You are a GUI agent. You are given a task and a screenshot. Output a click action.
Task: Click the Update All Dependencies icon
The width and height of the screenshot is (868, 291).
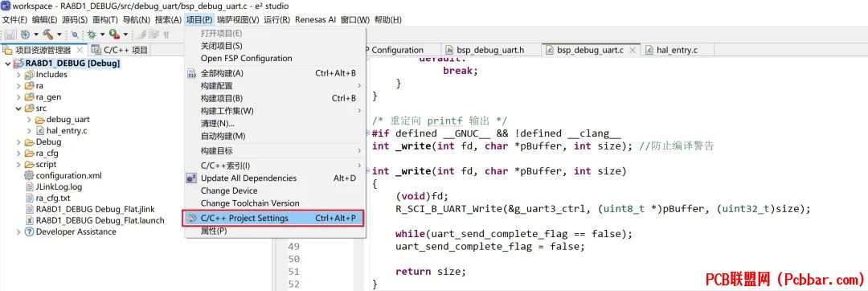click(x=191, y=178)
